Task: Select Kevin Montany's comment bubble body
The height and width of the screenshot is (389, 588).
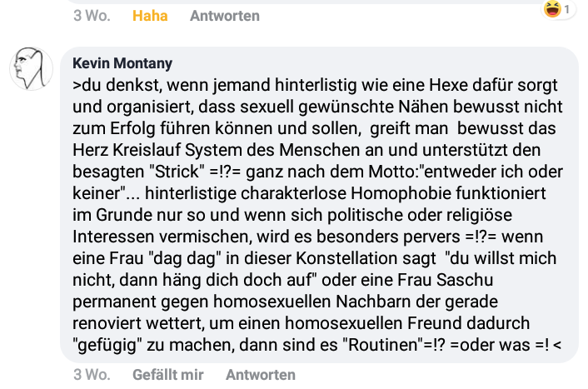Action: click(x=319, y=205)
